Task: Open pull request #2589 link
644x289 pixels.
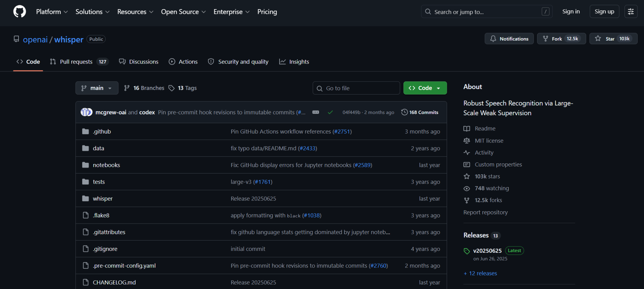Action: click(x=363, y=165)
